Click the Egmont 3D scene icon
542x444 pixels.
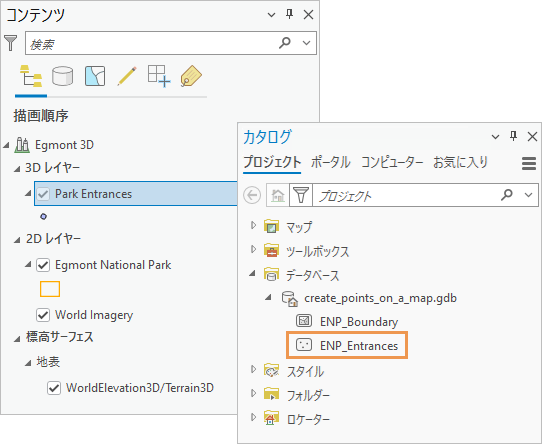22,145
